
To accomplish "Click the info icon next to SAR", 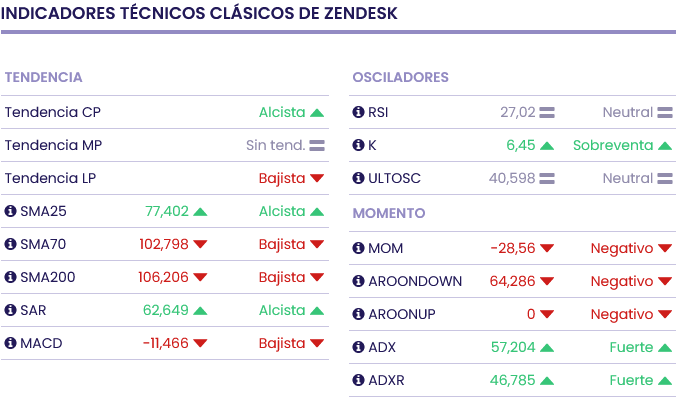I will click(x=11, y=311).
